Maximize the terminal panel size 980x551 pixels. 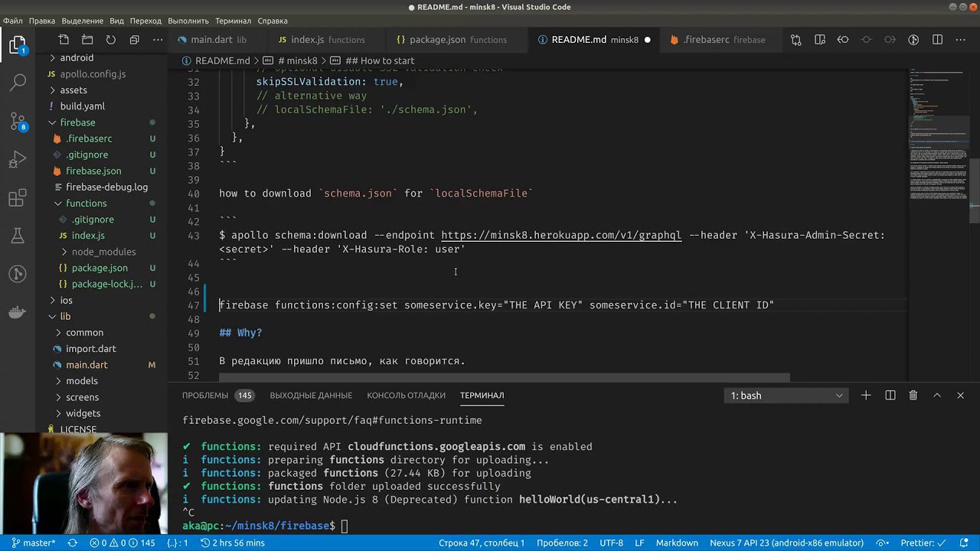[936, 396]
